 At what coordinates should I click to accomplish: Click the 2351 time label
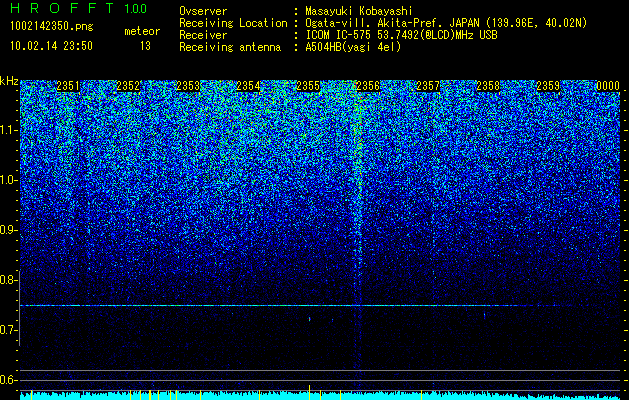(68, 86)
